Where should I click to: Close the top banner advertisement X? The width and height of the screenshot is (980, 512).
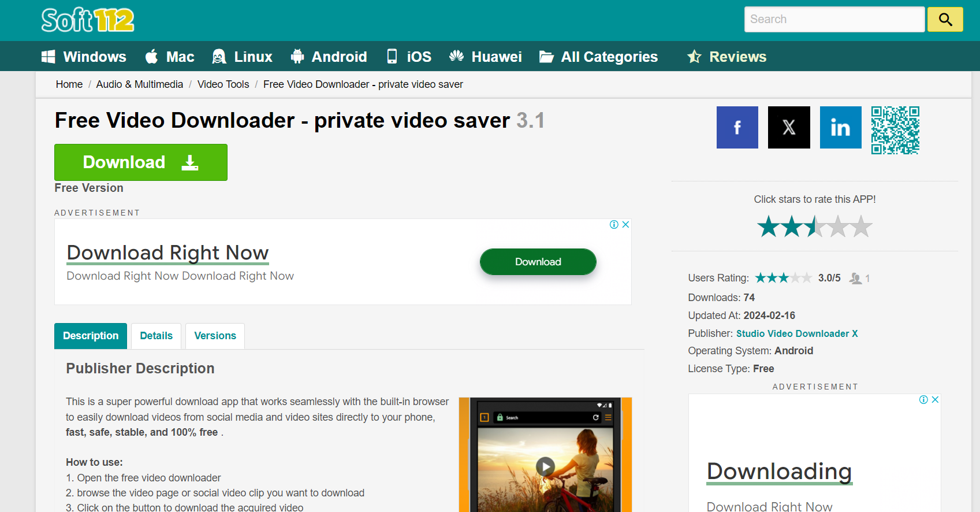625,224
